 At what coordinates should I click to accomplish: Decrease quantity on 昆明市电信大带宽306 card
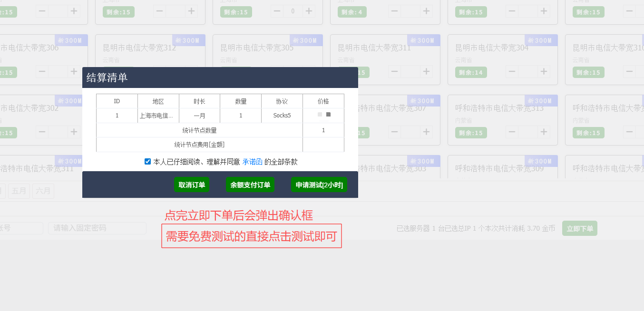coord(42,71)
